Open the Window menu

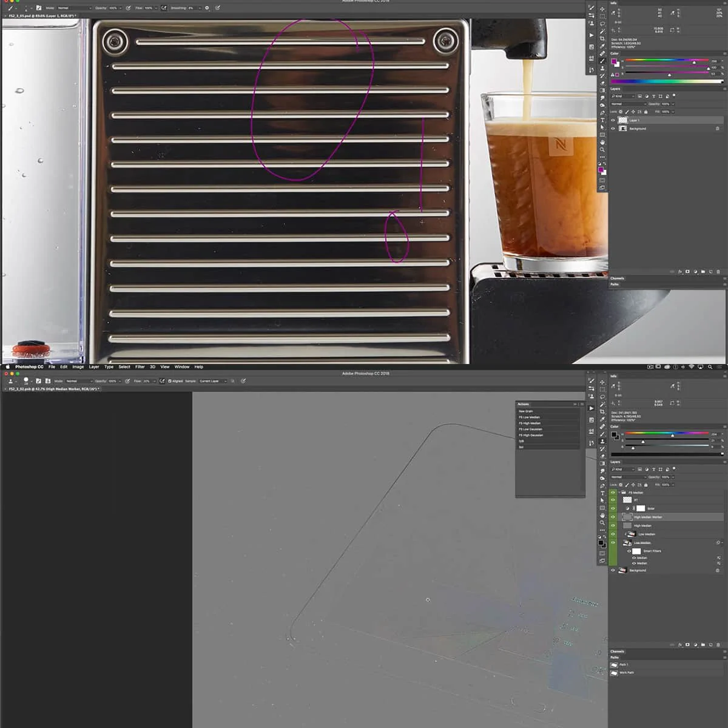(x=182, y=366)
